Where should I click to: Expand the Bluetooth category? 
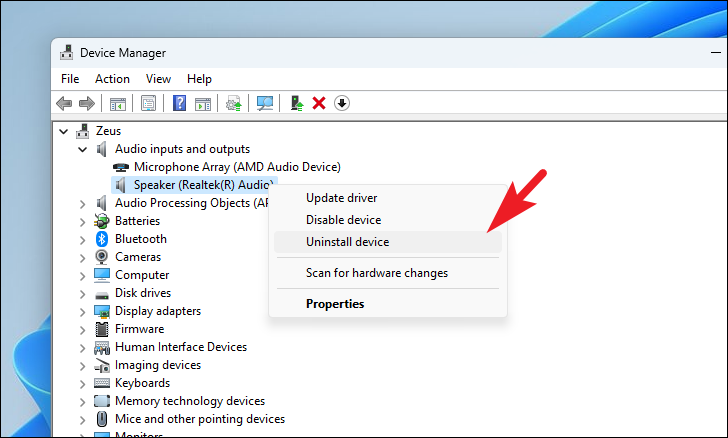pos(82,239)
